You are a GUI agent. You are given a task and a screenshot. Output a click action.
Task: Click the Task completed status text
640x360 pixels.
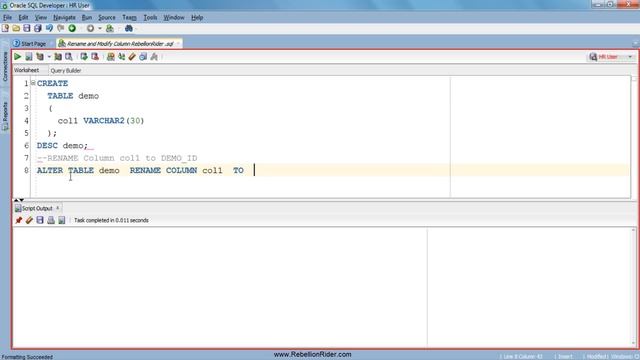pos(111,220)
